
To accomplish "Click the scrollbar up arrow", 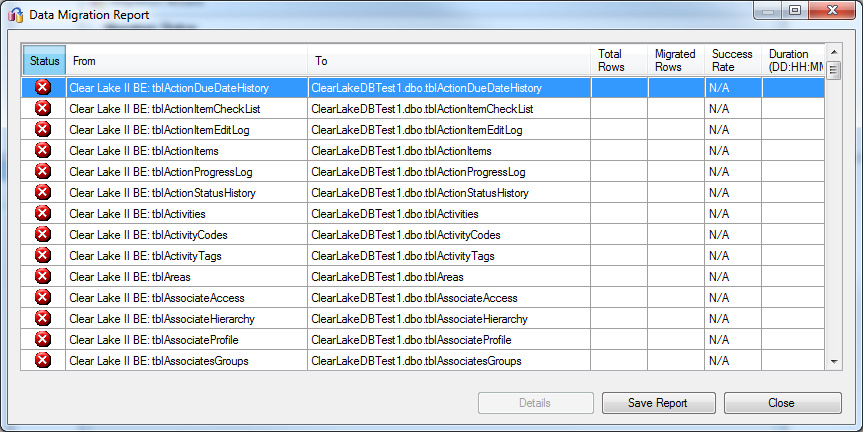I will pos(834,52).
